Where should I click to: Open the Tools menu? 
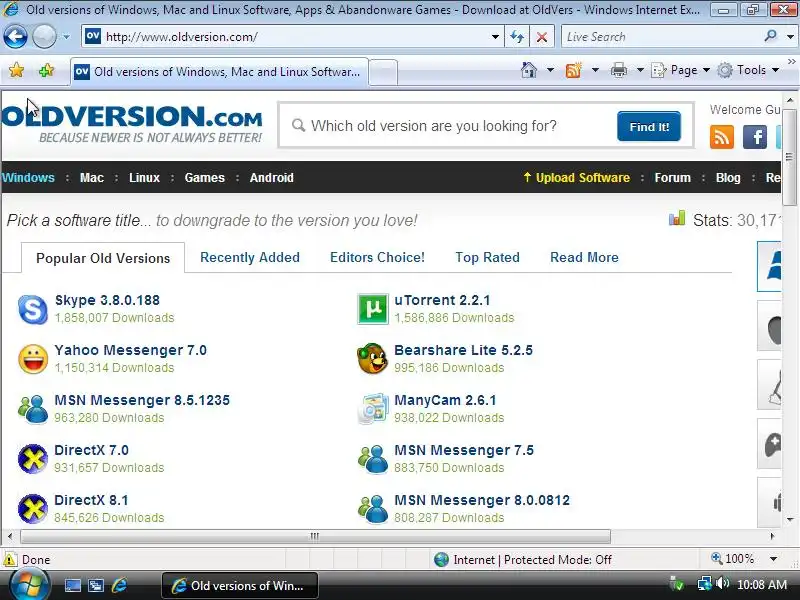(748, 70)
